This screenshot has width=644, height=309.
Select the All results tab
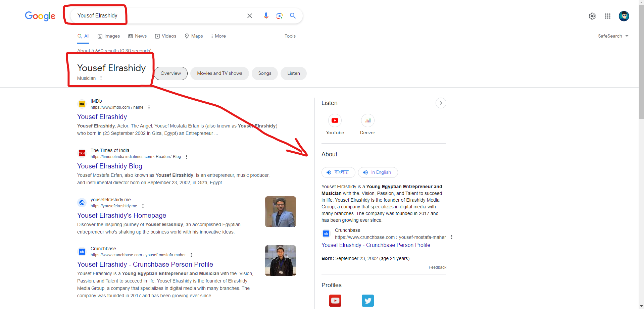tap(83, 36)
